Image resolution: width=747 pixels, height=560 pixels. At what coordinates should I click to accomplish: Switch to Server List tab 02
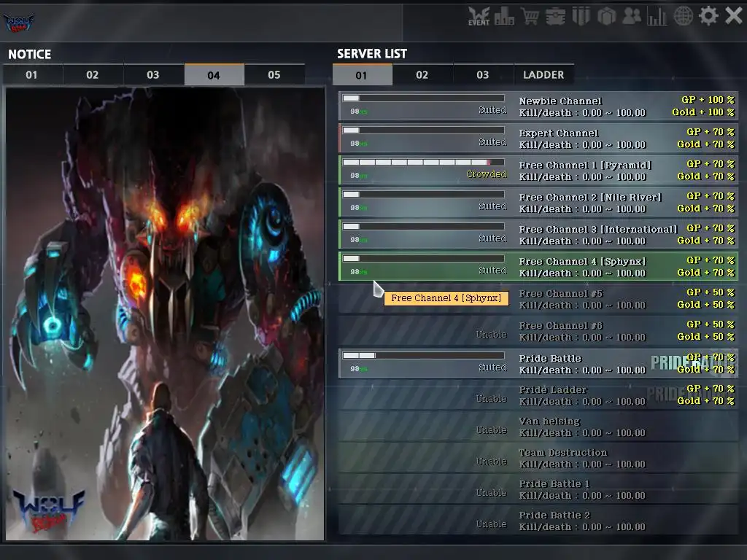pyautogui.click(x=422, y=75)
